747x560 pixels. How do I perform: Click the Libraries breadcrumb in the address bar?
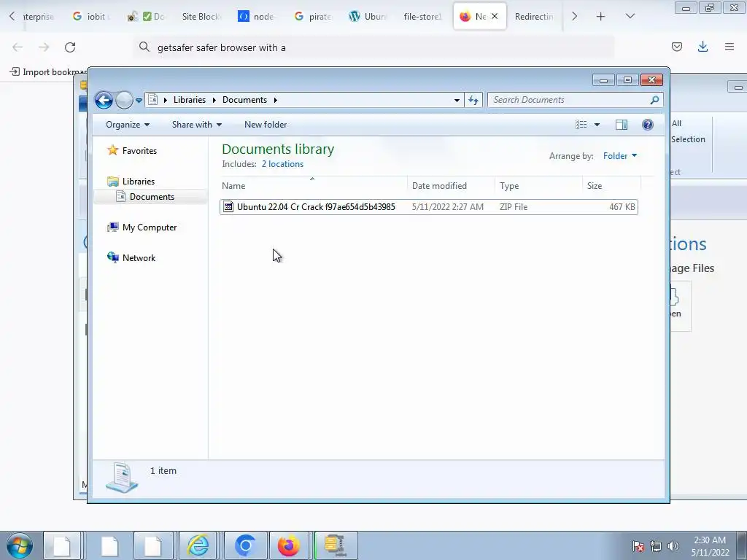(x=189, y=100)
